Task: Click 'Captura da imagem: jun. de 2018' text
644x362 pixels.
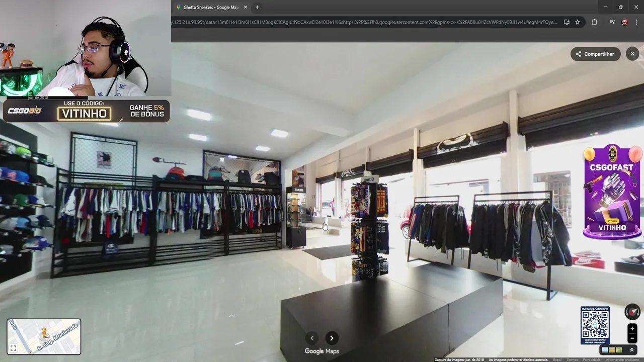Action: 459,359
